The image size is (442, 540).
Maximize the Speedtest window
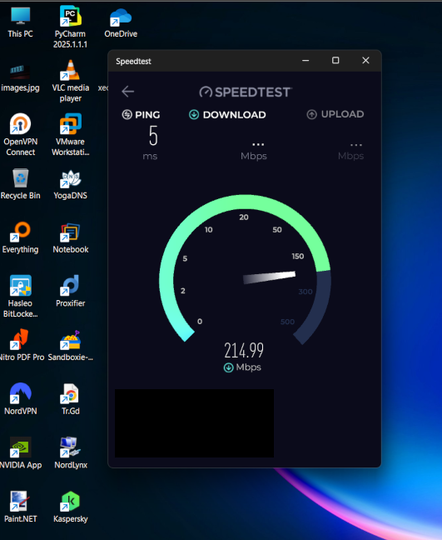(335, 61)
